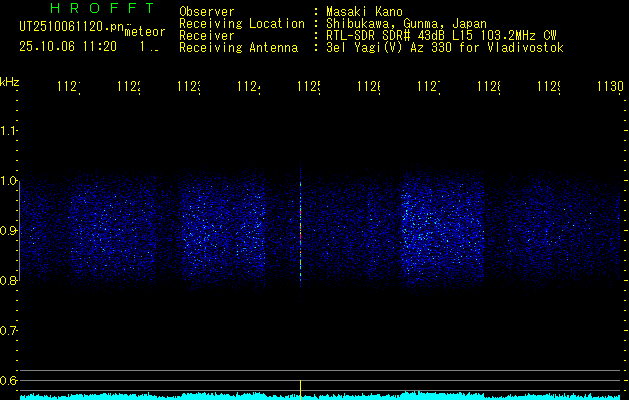This screenshot has height=400, width=629.
Task: Click the 0.7 frequency axis label
Action: point(8,331)
